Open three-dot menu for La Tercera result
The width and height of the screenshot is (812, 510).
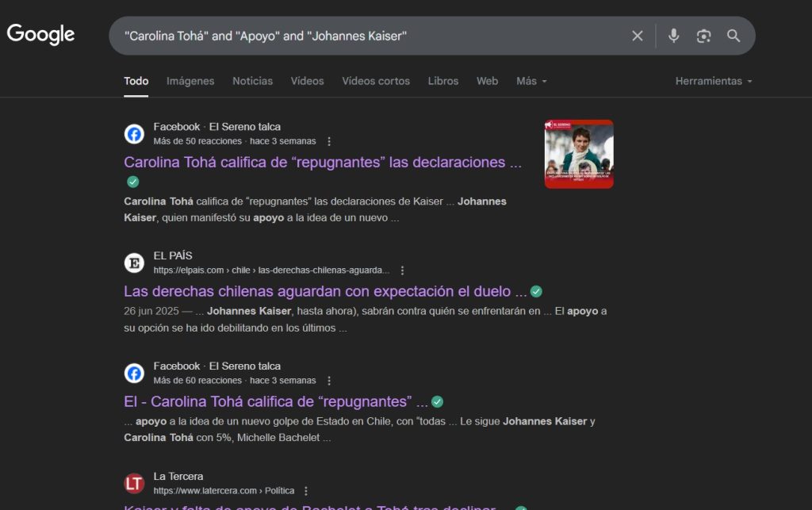point(306,491)
